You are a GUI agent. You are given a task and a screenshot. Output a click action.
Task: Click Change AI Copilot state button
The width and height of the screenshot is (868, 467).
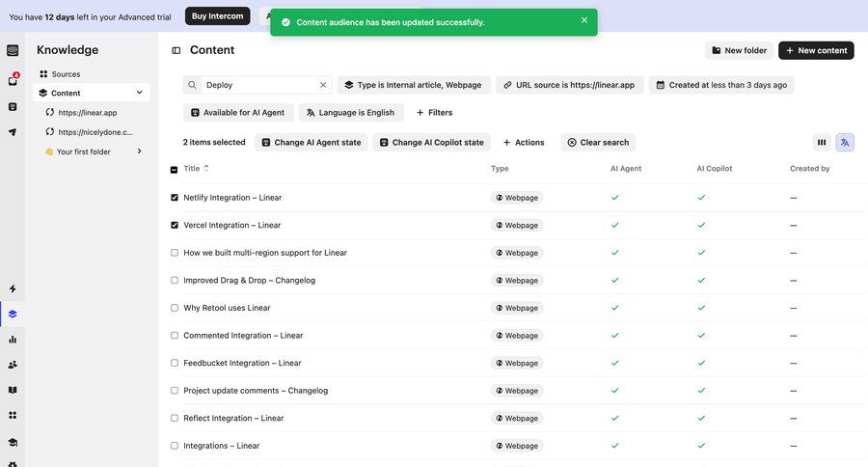tap(431, 143)
